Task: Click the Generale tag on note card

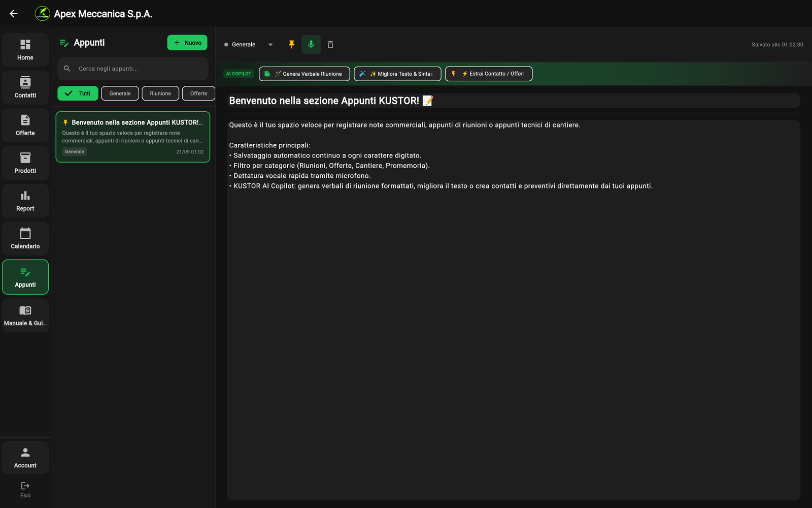Action: [x=75, y=152]
